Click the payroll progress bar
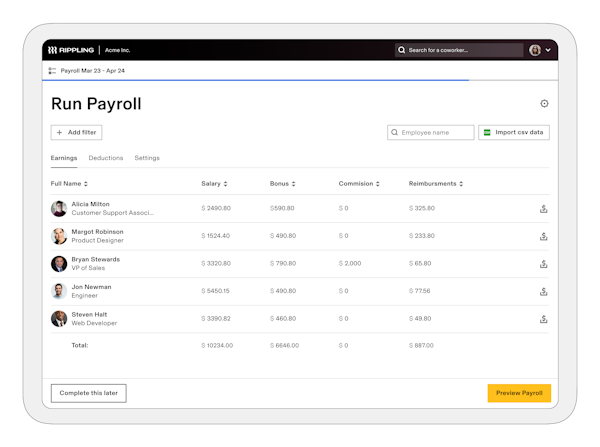The width and height of the screenshot is (600, 447). 260,80
